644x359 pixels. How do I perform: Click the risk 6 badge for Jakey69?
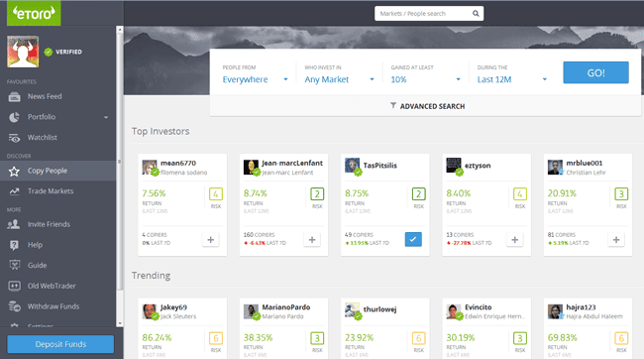click(x=216, y=338)
